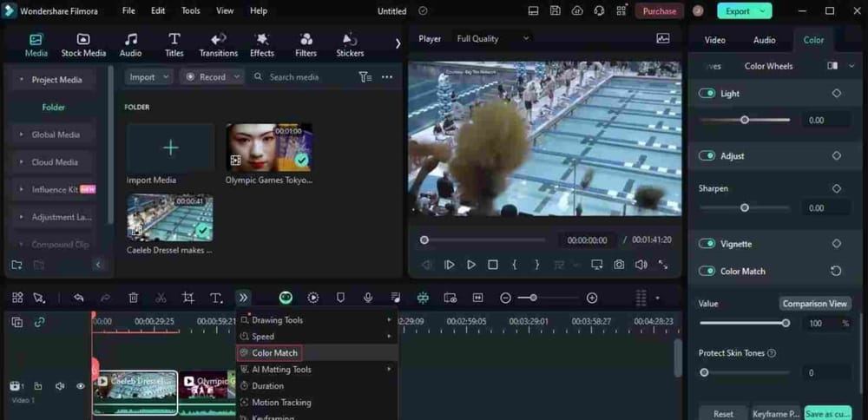The image size is (868, 420).
Task: Select Color Match from the context menu
Action: point(274,353)
